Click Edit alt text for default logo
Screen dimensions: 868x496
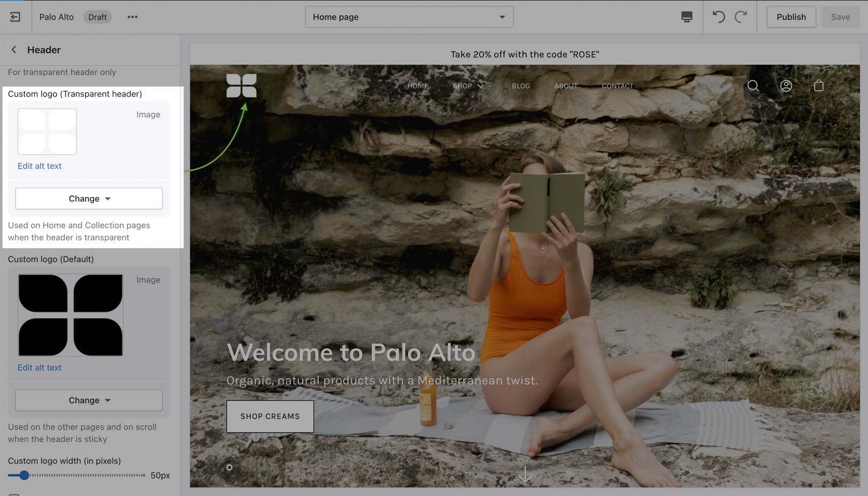click(x=40, y=368)
